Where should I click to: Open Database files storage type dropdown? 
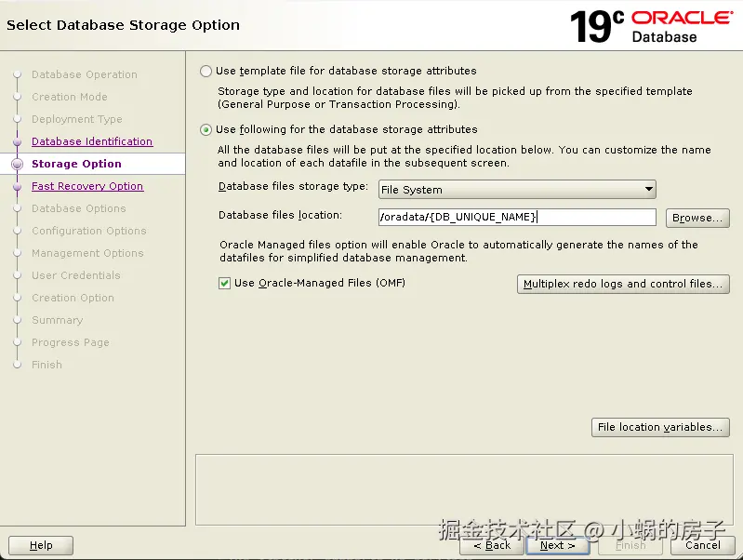[517, 190]
